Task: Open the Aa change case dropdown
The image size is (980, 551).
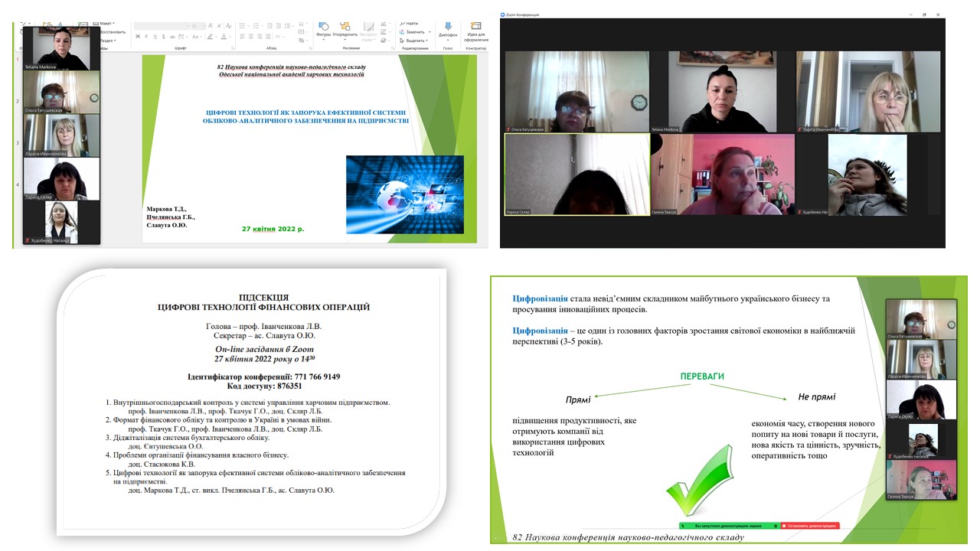Action: click(197, 37)
